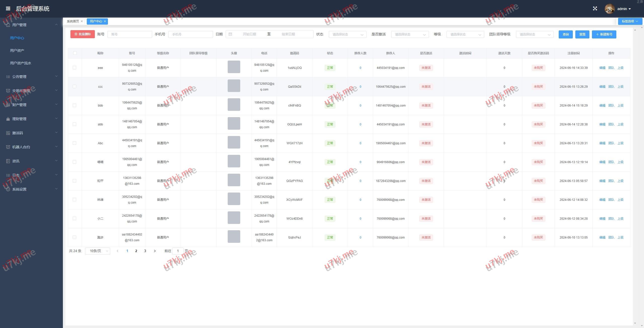This screenshot has height=328, width=644.
Task: Check the select-all checkbox in table header
Action: click(x=75, y=53)
